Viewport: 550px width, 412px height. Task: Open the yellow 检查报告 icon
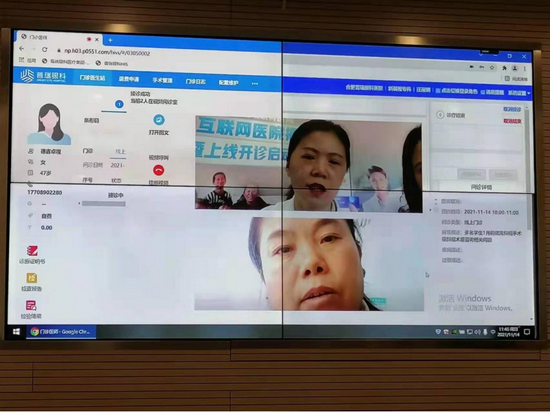click(x=32, y=278)
